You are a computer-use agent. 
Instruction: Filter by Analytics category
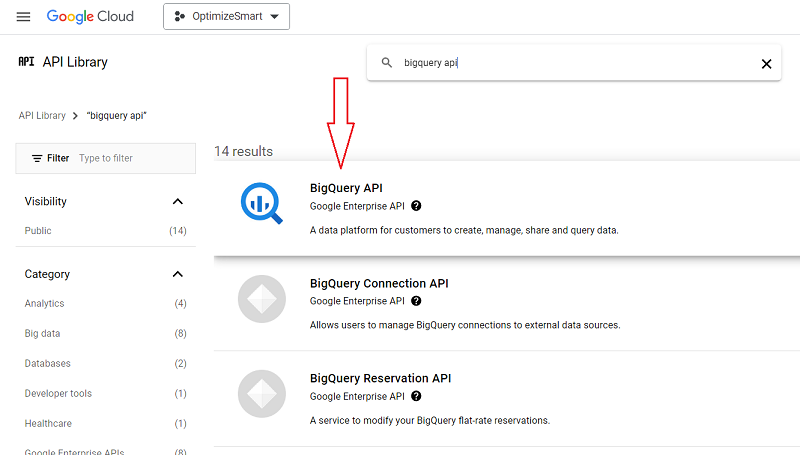(44, 304)
